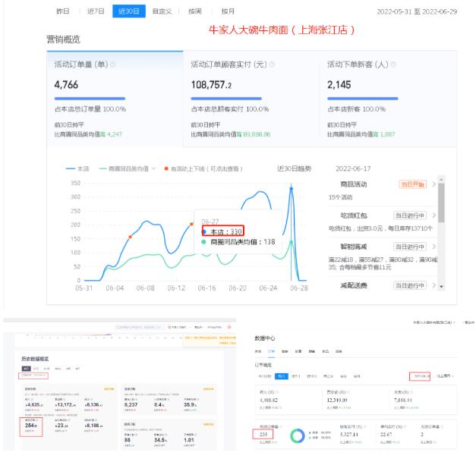Click the orange marker near 06-14 on the chart
Viewport: 476px width, 459px height.
[191, 225]
